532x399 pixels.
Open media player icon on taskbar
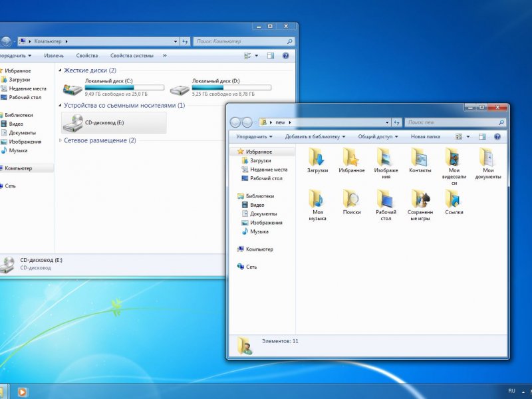point(22,392)
